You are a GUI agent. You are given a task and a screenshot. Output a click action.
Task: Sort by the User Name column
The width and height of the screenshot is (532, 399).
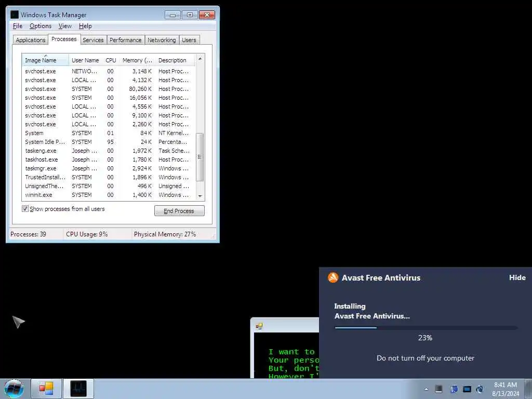pyautogui.click(x=86, y=60)
